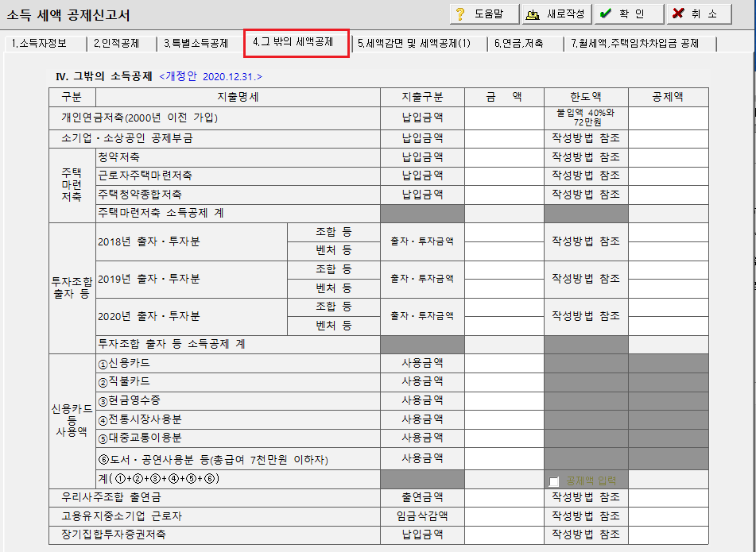Click the red X cancel icon
The image size is (756, 552).
coord(678,14)
